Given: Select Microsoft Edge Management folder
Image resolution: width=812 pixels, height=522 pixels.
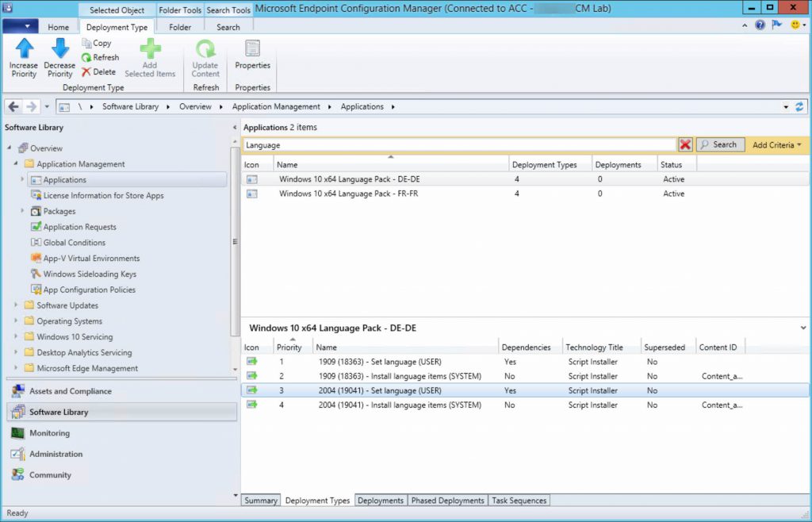Looking at the screenshot, I should [87, 368].
